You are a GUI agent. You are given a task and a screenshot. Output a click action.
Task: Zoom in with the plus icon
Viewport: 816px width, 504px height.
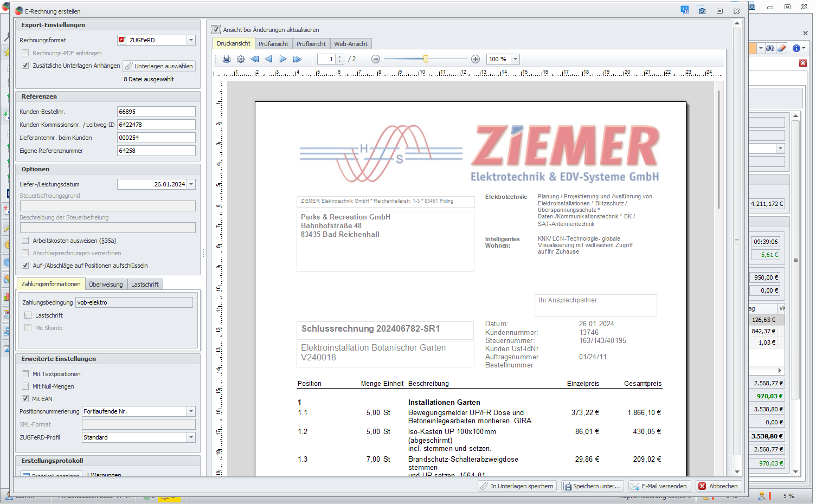pos(476,59)
